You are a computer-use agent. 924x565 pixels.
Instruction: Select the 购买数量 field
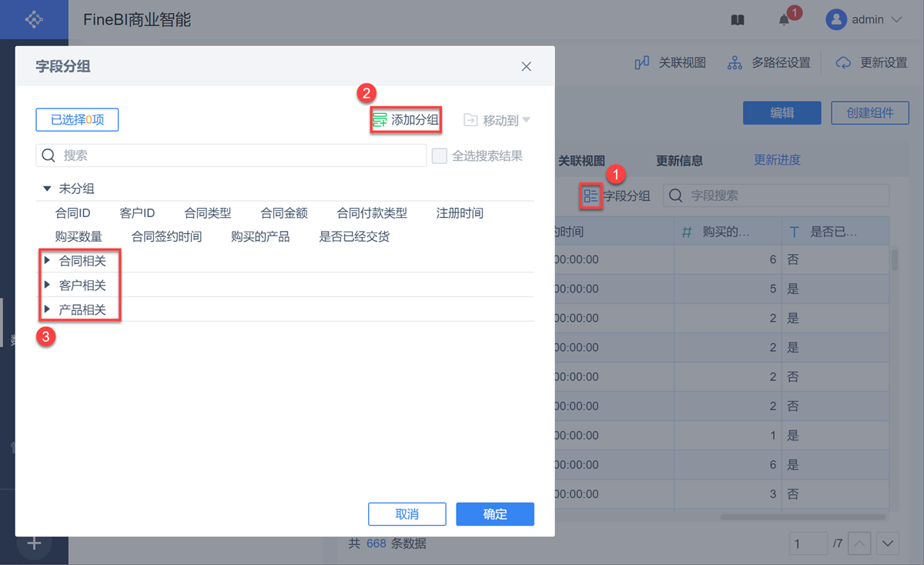79,236
